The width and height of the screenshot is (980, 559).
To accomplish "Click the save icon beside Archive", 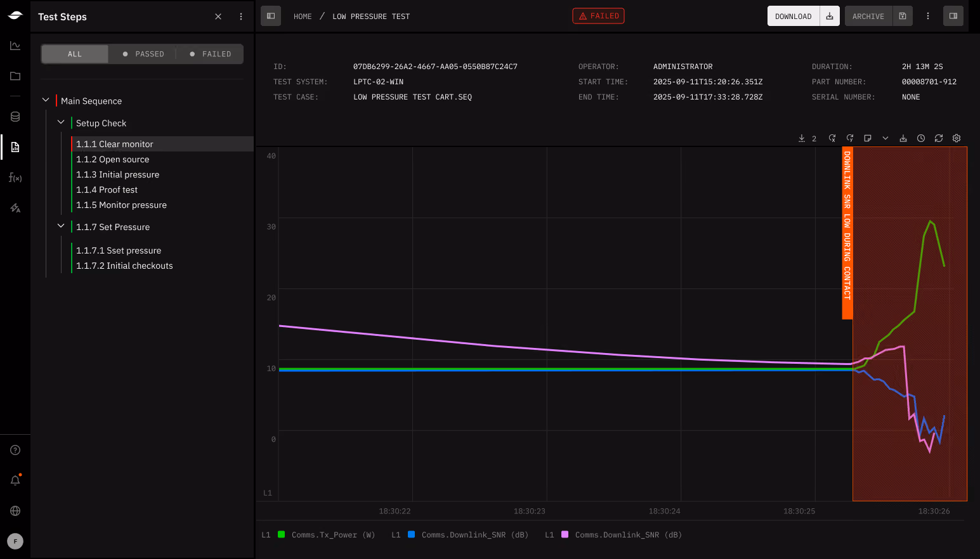I will (x=903, y=16).
